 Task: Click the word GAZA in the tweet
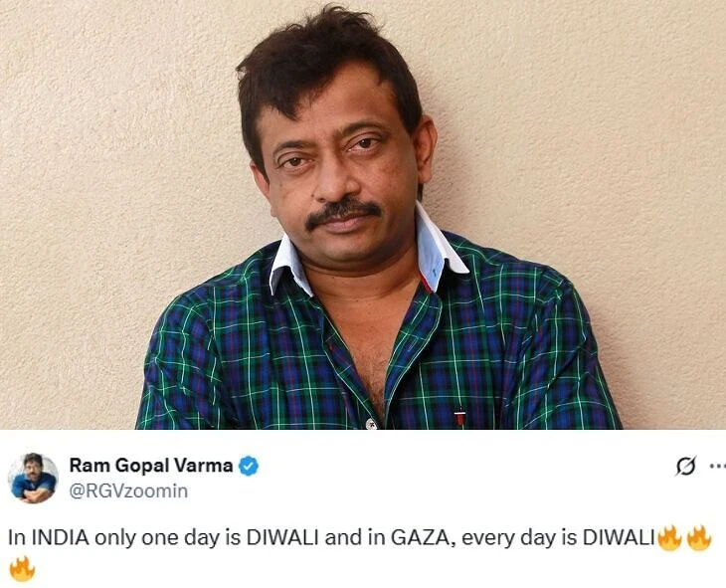point(421,538)
